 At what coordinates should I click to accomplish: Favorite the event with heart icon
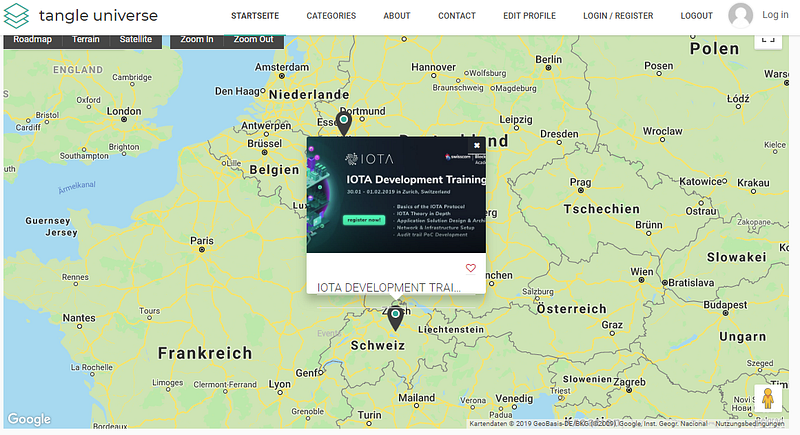tap(470, 268)
